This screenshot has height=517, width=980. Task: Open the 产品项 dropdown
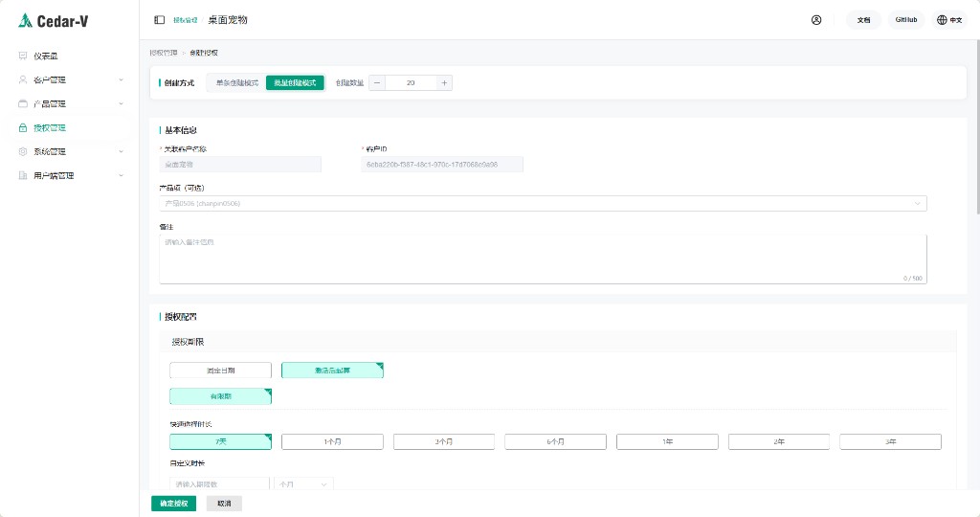tap(544, 203)
